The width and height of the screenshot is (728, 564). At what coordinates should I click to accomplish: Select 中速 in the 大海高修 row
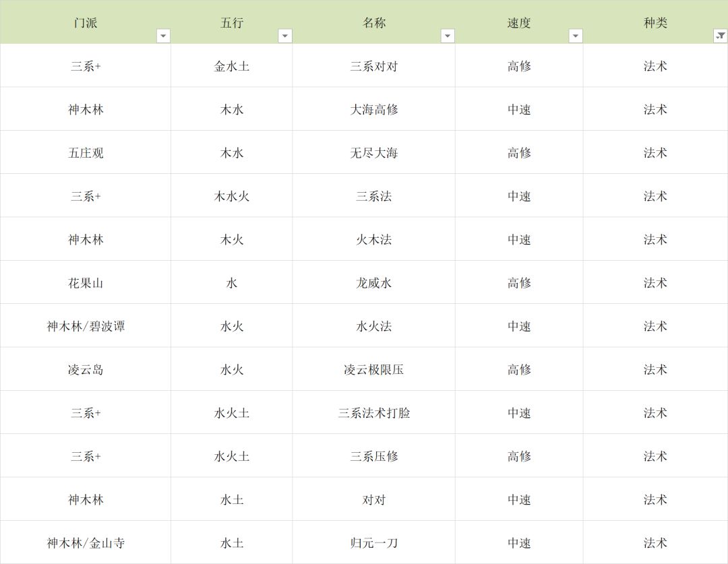(x=519, y=109)
